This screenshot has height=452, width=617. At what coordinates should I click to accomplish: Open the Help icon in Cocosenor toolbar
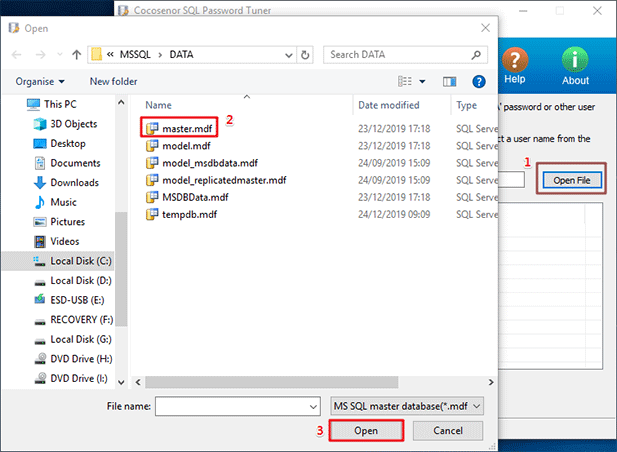coord(515,65)
